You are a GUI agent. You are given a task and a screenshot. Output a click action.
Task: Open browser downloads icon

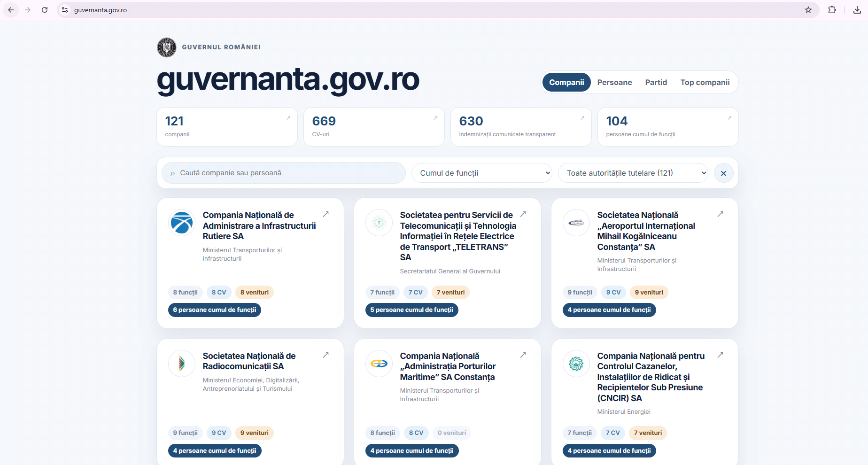pyautogui.click(x=857, y=10)
